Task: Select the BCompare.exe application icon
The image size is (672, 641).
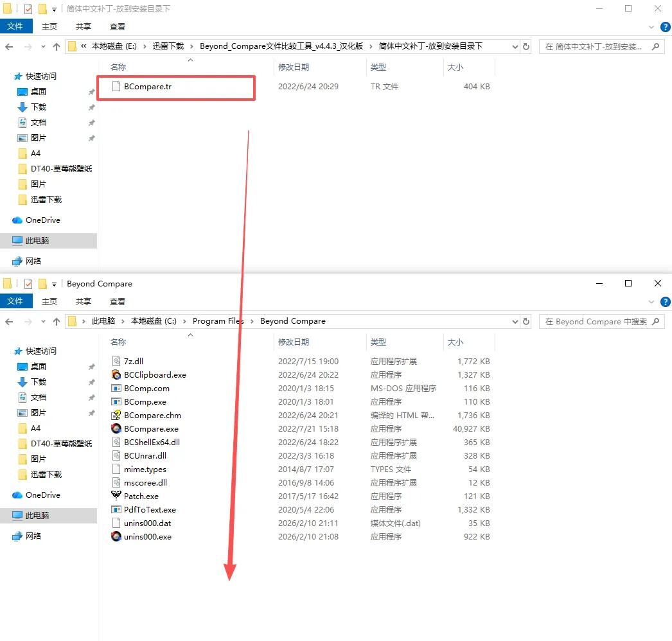Action: coord(116,429)
